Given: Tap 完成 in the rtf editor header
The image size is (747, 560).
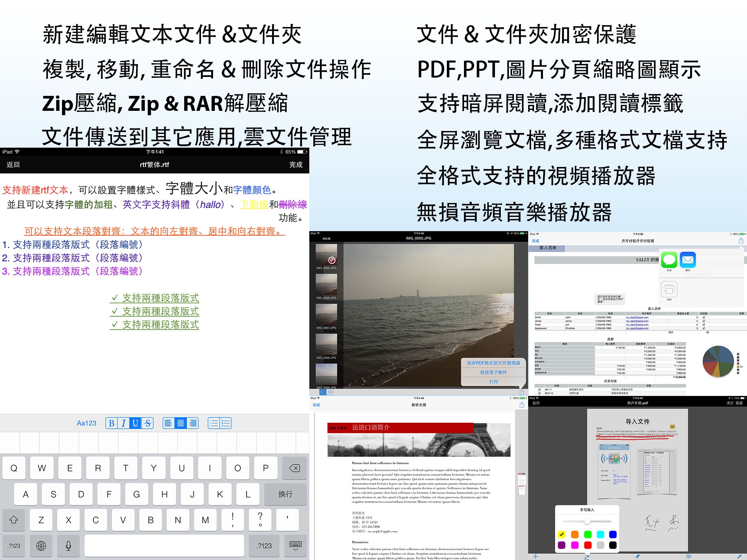Looking at the screenshot, I should pos(296,165).
